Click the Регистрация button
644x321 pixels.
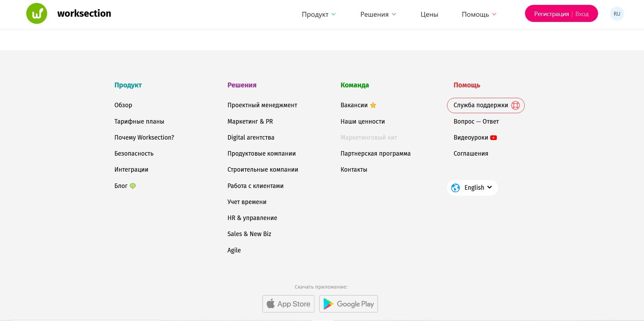[x=551, y=14]
